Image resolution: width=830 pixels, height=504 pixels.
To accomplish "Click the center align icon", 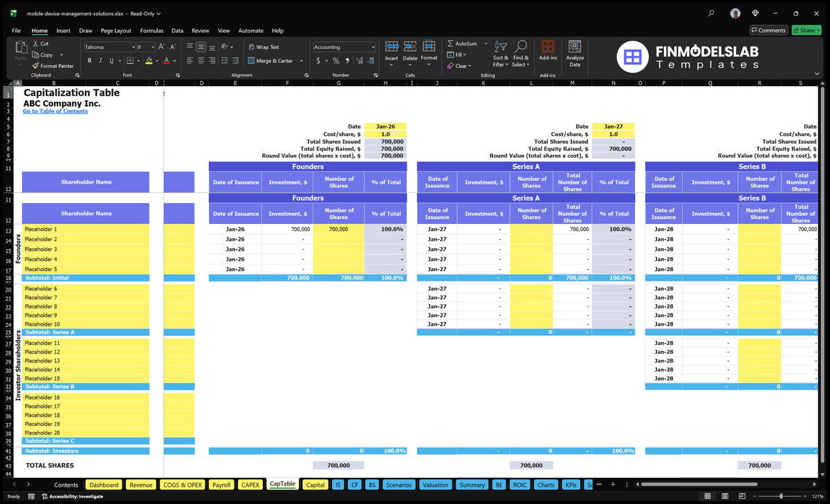I will click(201, 61).
